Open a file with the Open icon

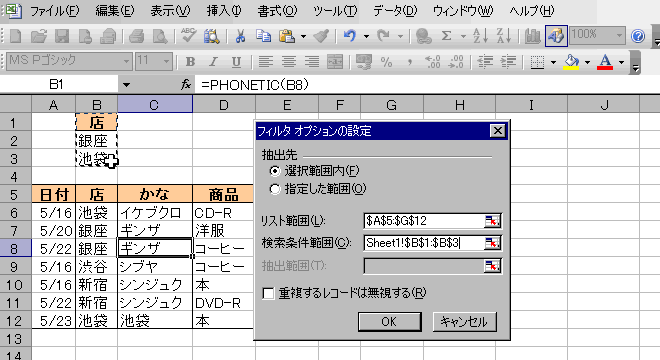(x=39, y=37)
